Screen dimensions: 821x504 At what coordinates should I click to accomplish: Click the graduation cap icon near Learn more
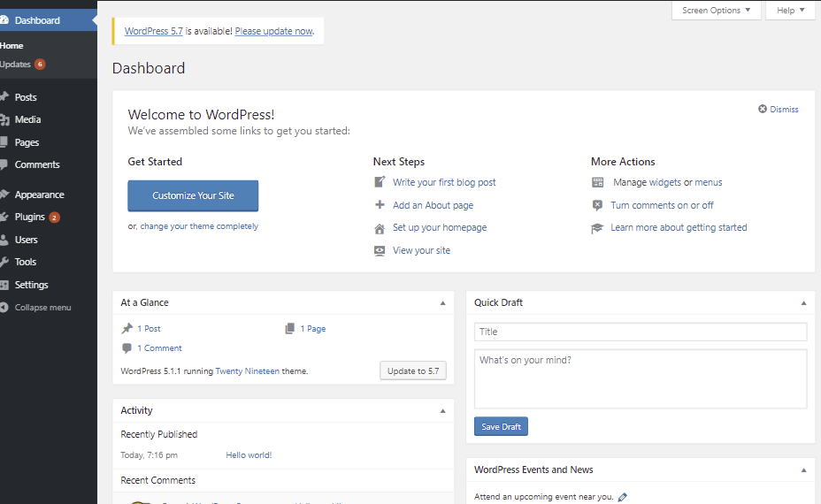(597, 228)
